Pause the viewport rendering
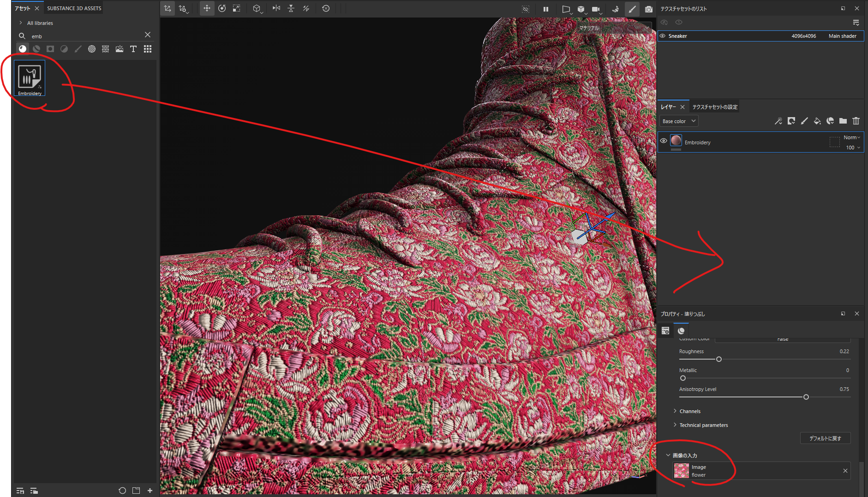 coord(546,9)
